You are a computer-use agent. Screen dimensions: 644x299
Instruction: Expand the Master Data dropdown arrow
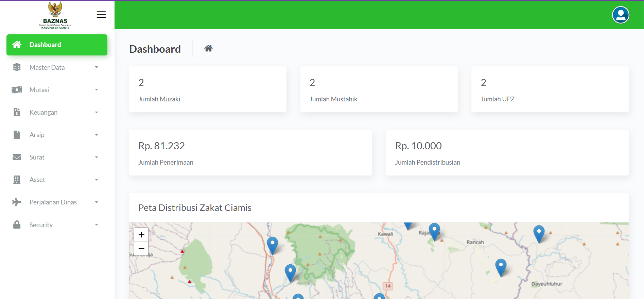(97, 67)
